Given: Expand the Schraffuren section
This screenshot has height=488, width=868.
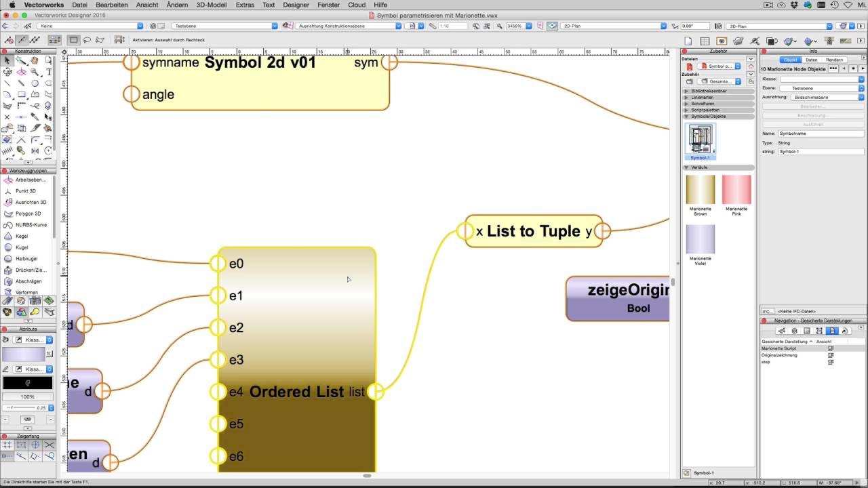Looking at the screenshot, I should [x=717, y=104].
